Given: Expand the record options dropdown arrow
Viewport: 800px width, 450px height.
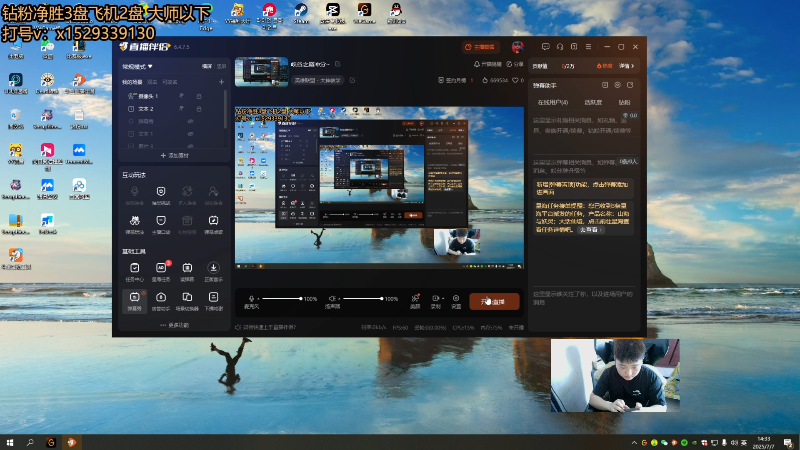Looking at the screenshot, I should click(443, 298).
